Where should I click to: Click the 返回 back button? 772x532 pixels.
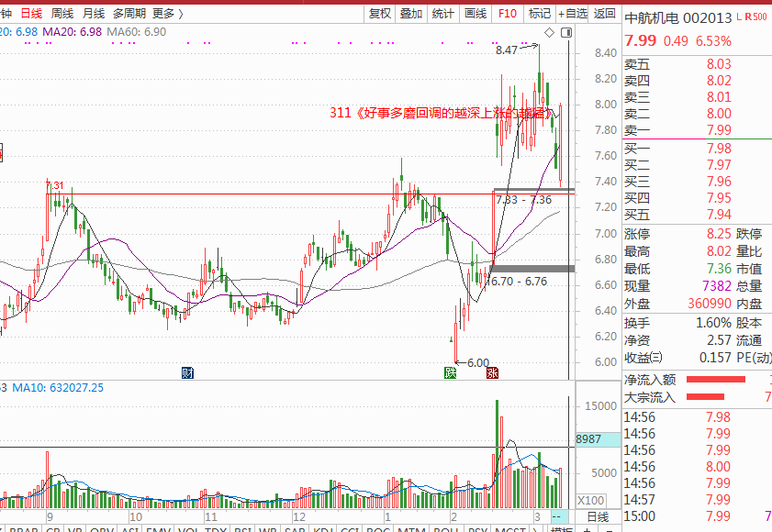click(x=605, y=14)
